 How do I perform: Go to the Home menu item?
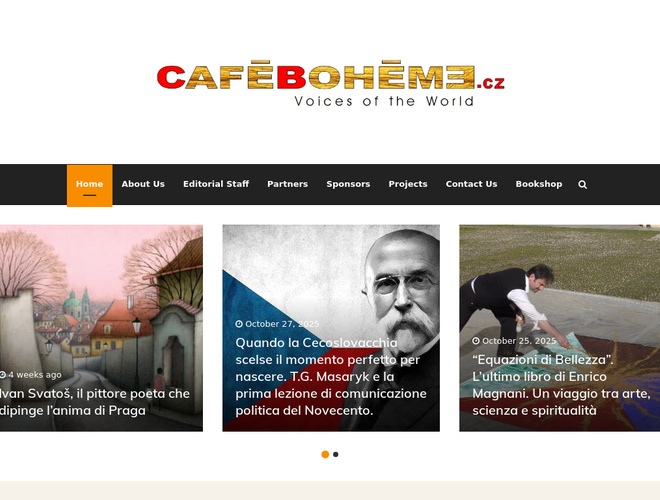pyautogui.click(x=90, y=186)
